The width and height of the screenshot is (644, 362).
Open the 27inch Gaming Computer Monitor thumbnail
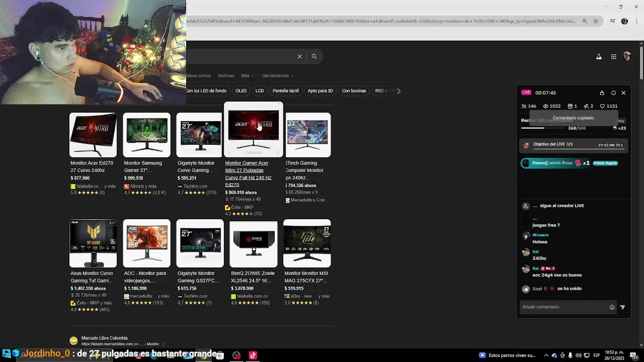(308, 135)
